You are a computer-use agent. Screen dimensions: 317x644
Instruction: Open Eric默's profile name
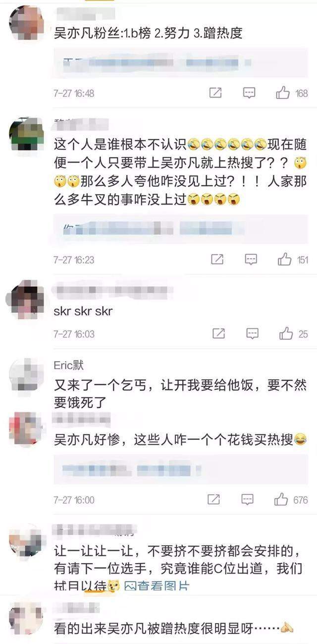point(69,366)
